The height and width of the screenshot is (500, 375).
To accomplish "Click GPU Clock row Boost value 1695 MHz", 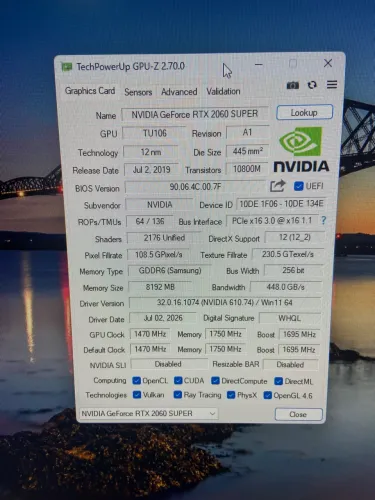I will coord(299,334).
